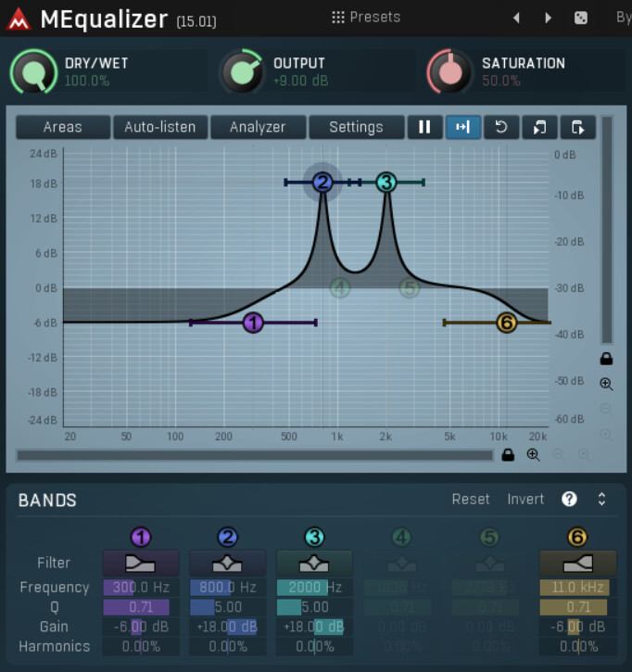Image resolution: width=632 pixels, height=672 pixels.
Task: Enable band 5 circle
Action: coord(489,537)
